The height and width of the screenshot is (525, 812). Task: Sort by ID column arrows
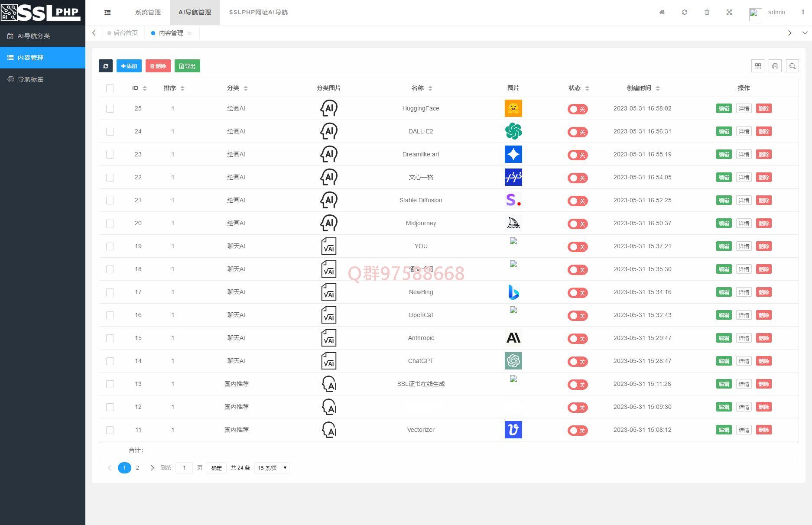(145, 88)
